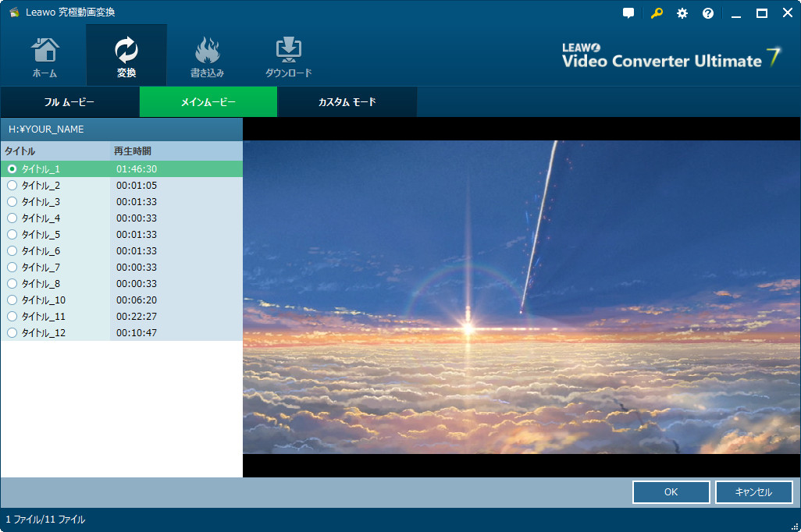Select radio button for タイトル_12
801x532 pixels.
(x=12, y=332)
